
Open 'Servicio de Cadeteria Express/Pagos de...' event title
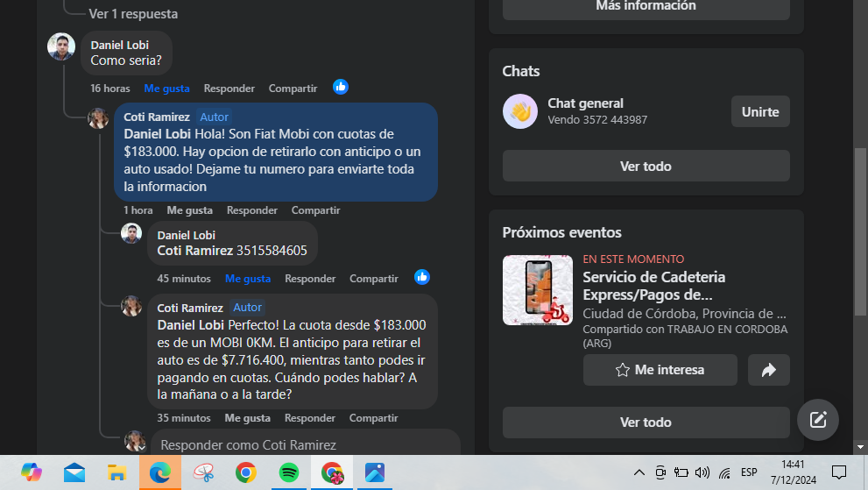coord(653,286)
